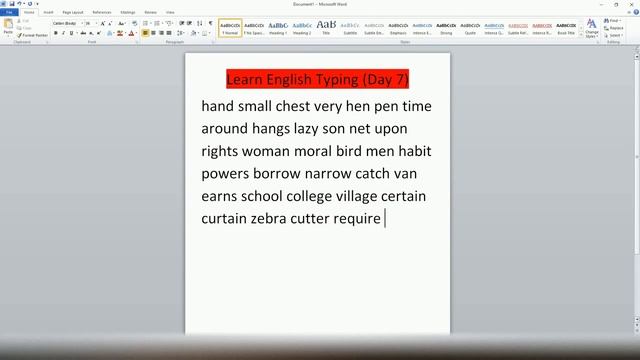The width and height of the screenshot is (640, 360).
Task: Click the Sort icon
Action: pos(200,24)
